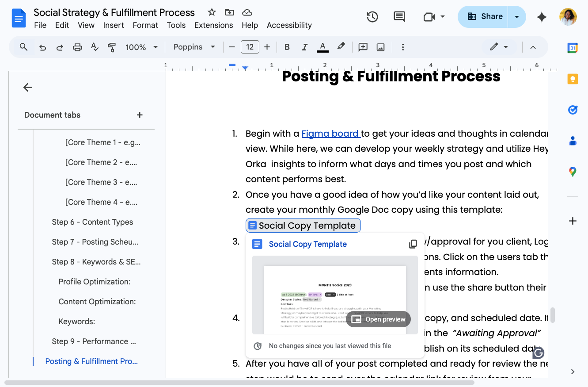Undo the last action
Screen dimensions: 588x387
pyautogui.click(x=42, y=47)
